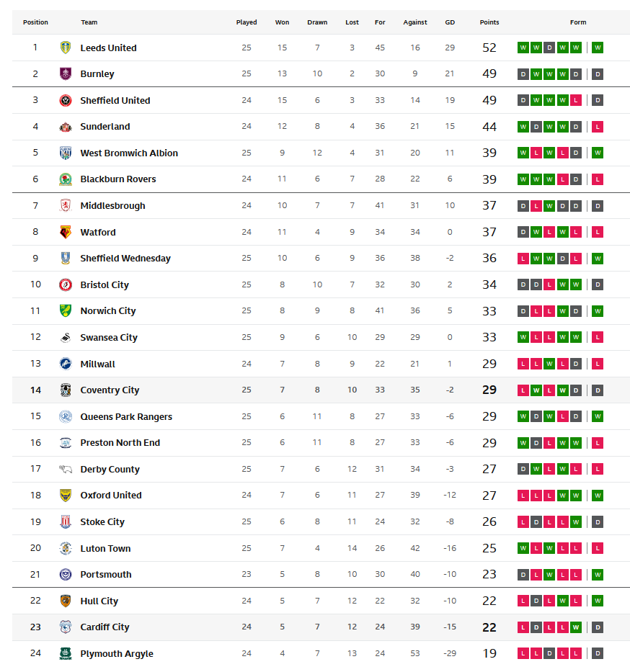Click the Burnley club badge icon
Image resolution: width=630 pixels, height=672 pixels.
66,74
